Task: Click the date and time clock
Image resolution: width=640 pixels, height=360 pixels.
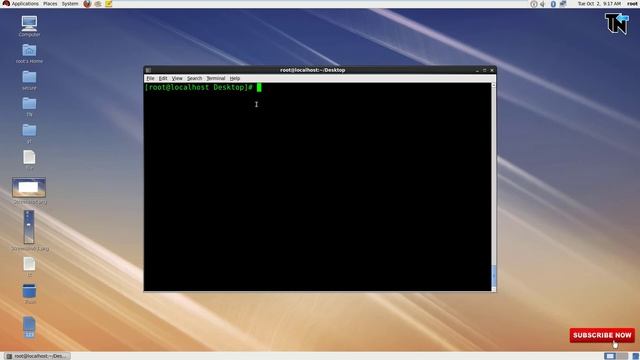Action: 599,4
